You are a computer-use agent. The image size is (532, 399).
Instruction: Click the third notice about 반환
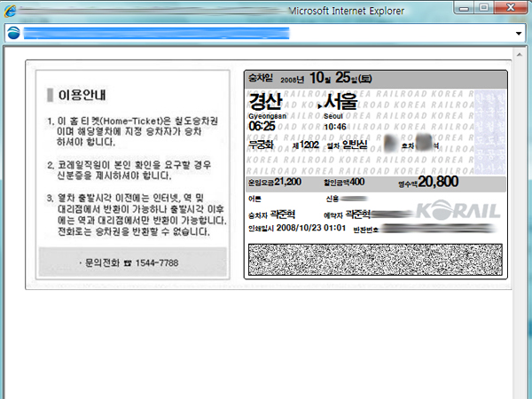coord(137,215)
